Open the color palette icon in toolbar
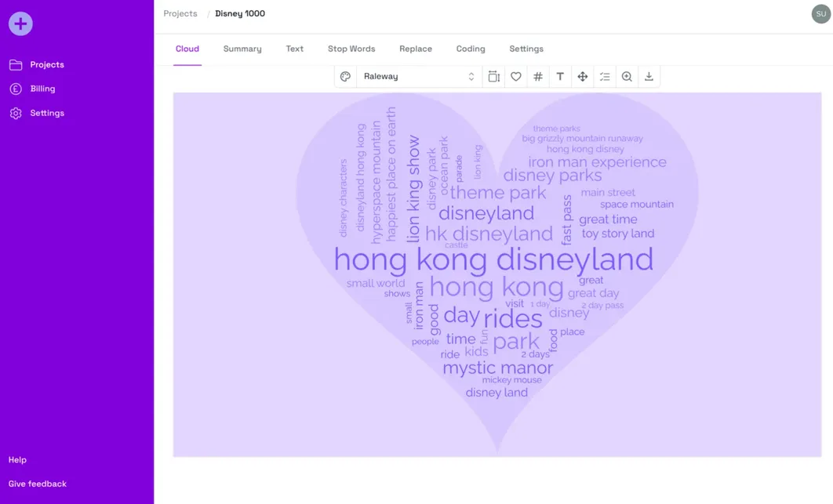The image size is (833, 504). pos(345,77)
